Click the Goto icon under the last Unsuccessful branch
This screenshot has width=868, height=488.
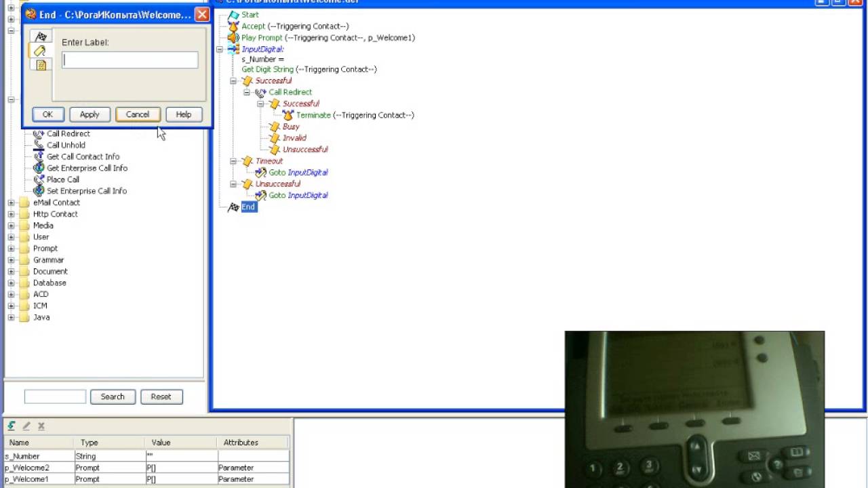coord(260,195)
